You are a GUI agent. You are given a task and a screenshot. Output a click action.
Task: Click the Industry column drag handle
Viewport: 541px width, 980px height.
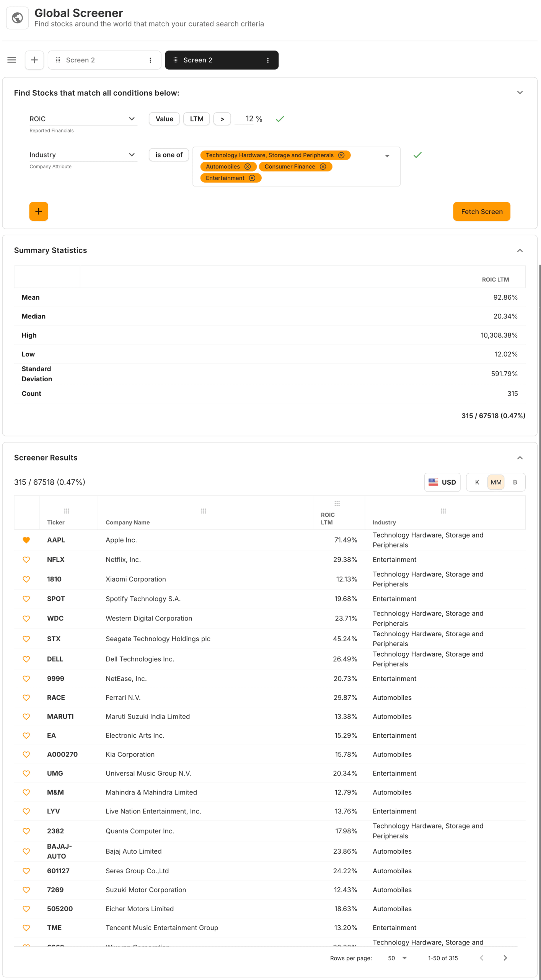443,511
